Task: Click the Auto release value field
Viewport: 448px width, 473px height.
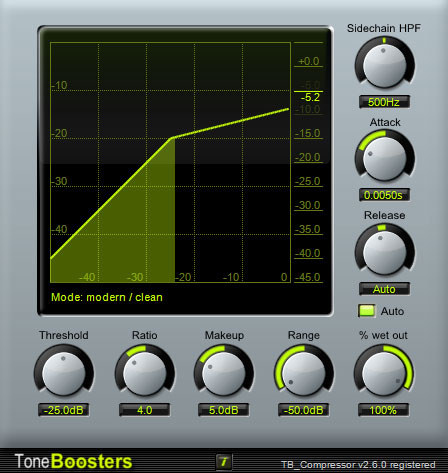Action: pos(384,289)
